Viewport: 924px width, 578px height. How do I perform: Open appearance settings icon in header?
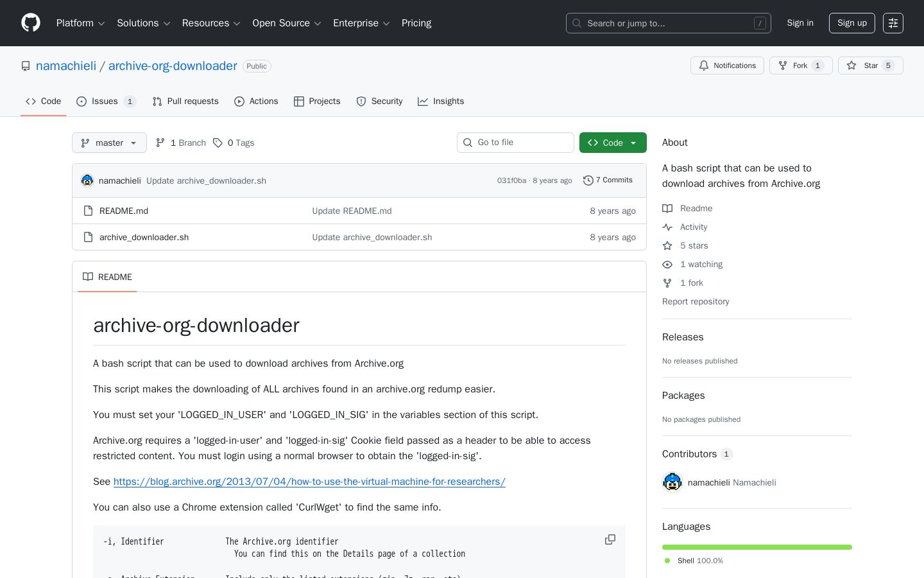[x=893, y=23]
